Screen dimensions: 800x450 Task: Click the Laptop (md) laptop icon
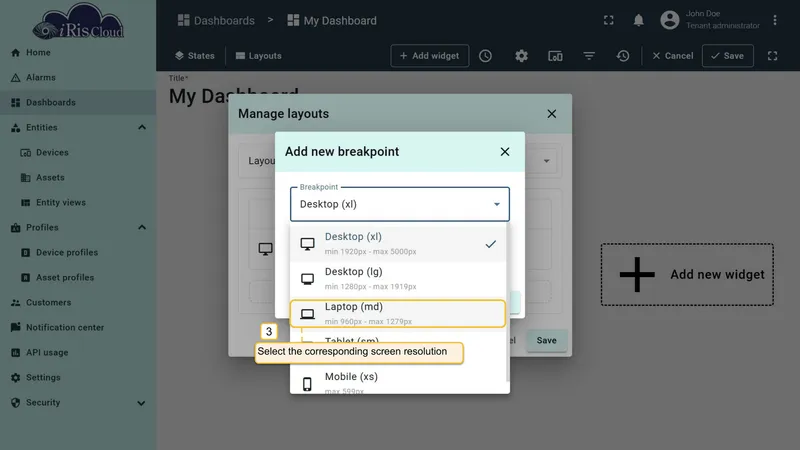coord(307,314)
